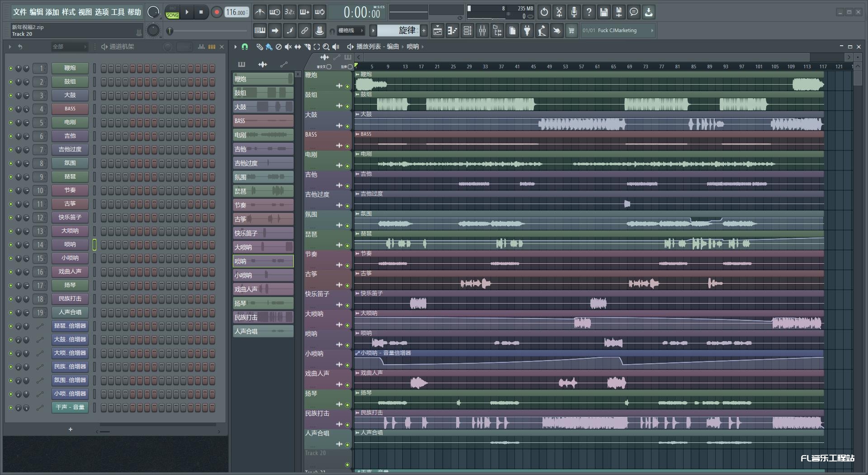Select 民族打击 in the picker panel
The height and width of the screenshot is (475, 868).
tap(263, 317)
